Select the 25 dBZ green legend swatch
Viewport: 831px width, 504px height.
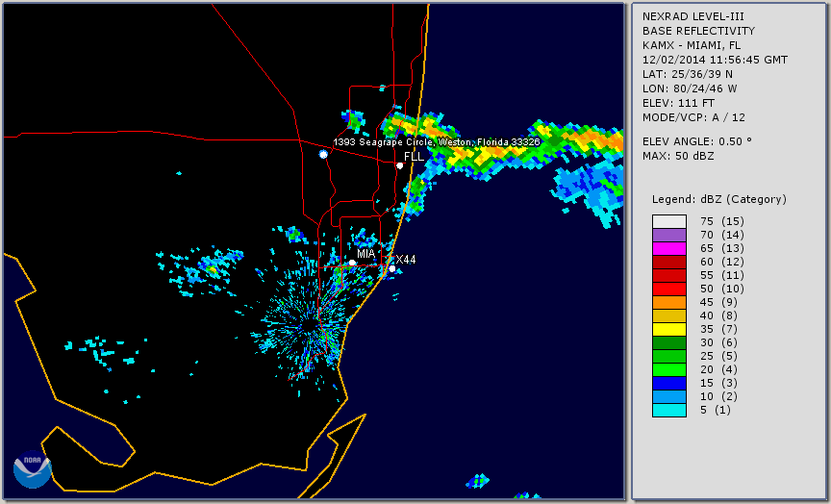(x=669, y=356)
